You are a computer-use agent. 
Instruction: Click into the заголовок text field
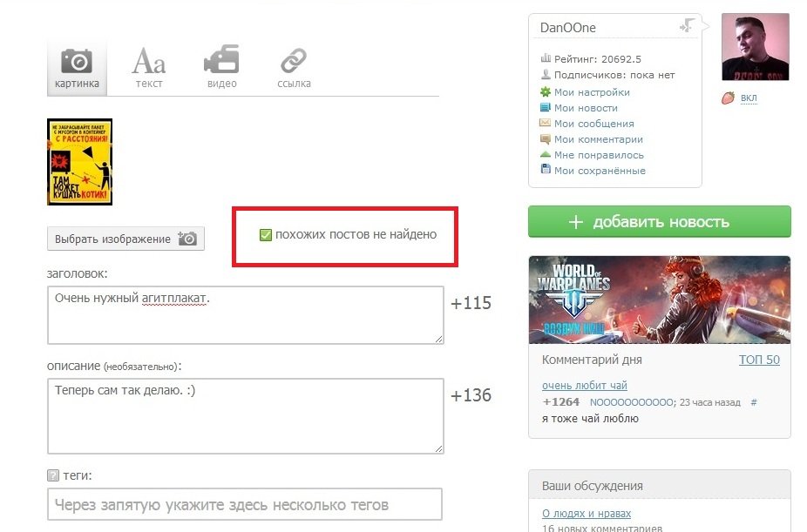(x=245, y=315)
